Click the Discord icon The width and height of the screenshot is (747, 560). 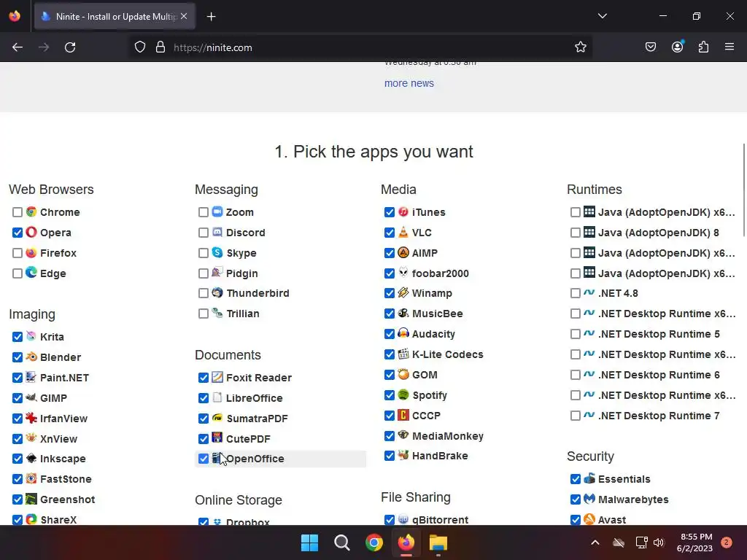(x=217, y=233)
